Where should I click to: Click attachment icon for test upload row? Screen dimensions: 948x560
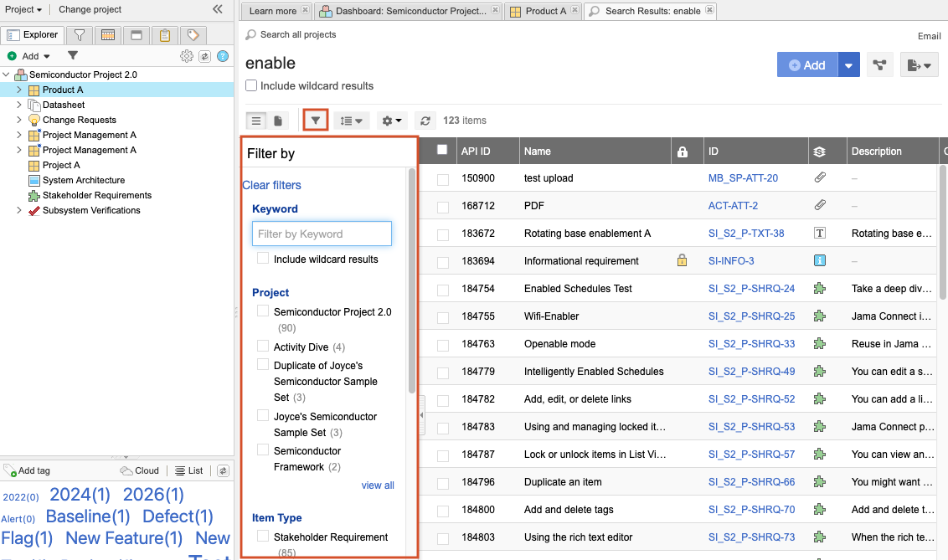tap(820, 177)
